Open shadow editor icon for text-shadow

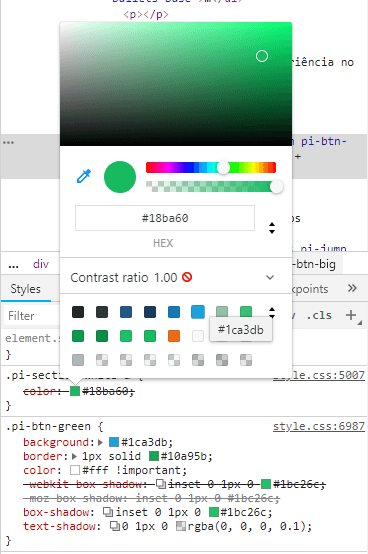(x=114, y=526)
